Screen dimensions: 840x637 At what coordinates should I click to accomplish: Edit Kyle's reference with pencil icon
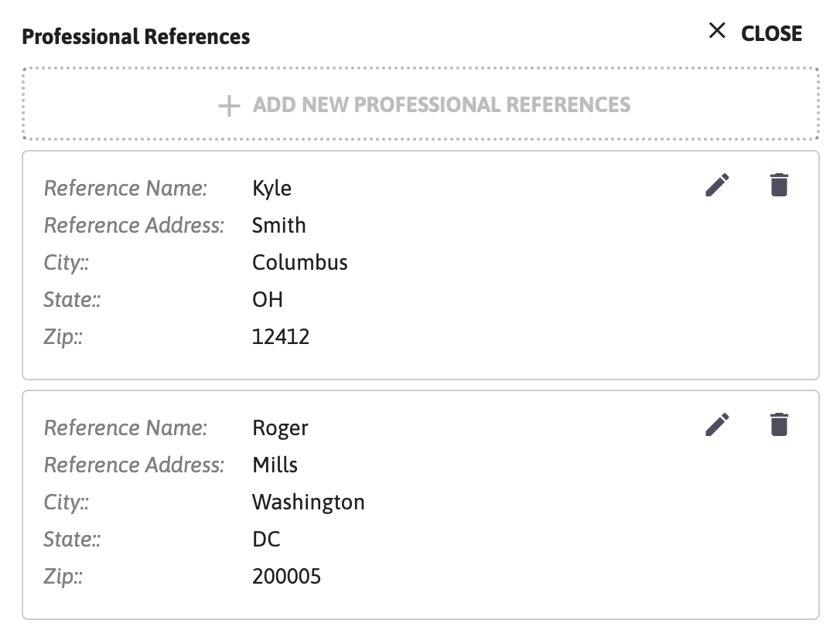(x=717, y=186)
